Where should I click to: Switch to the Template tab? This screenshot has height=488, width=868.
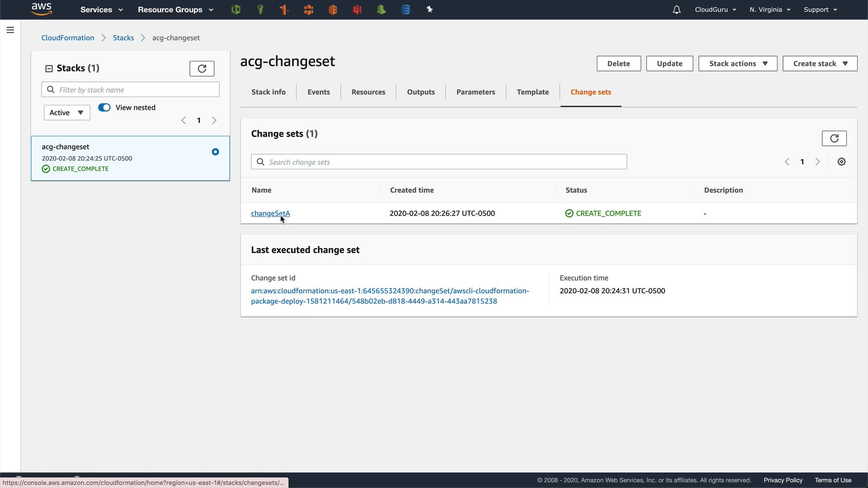[x=533, y=92]
